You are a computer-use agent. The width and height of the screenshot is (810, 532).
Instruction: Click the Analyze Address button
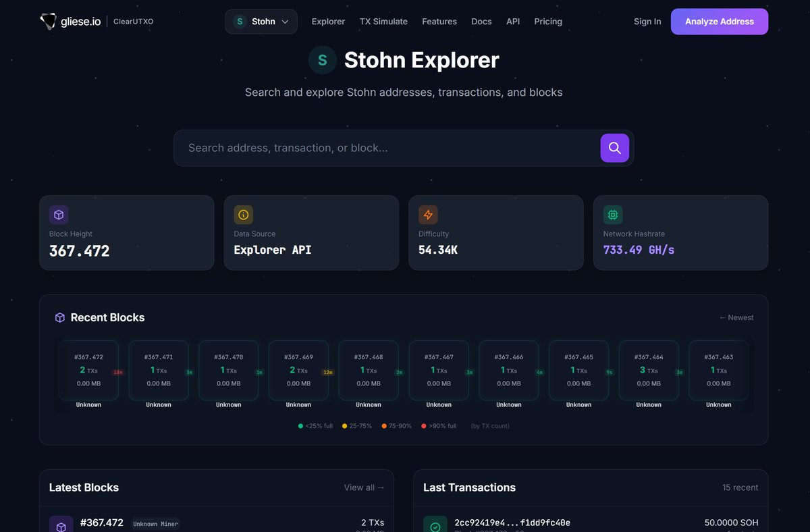(x=720, y=22)
